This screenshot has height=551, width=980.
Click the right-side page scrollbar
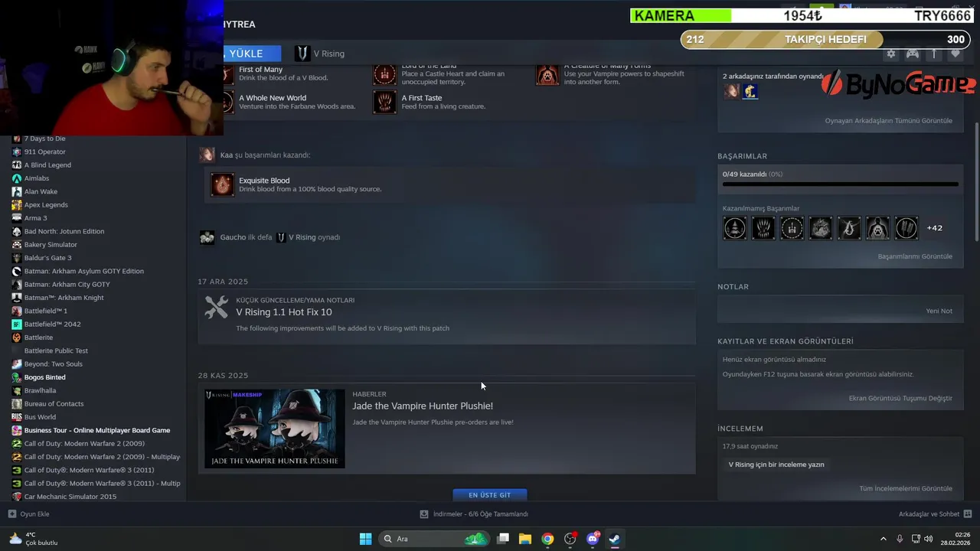976,182
